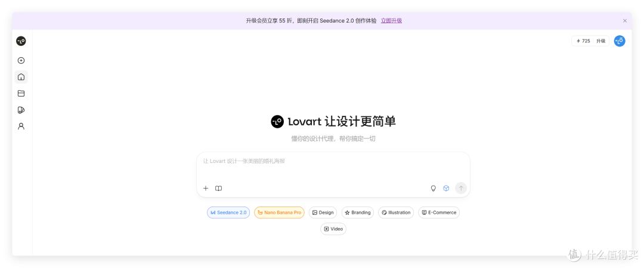644x268 pixels.
Task: Click the large Lovart logo beside headline
Action: (x=277, y=122)
